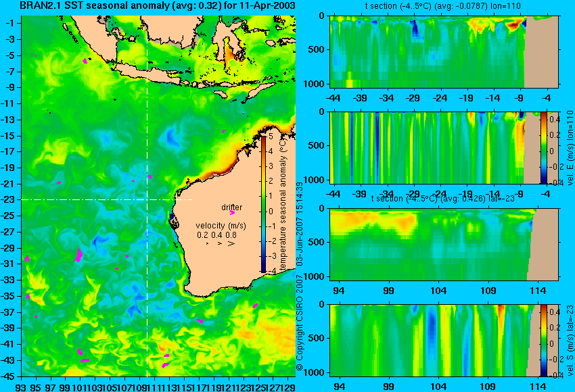Click the vel. S color bar
The image size is (575, 392).
coord(544,340)
